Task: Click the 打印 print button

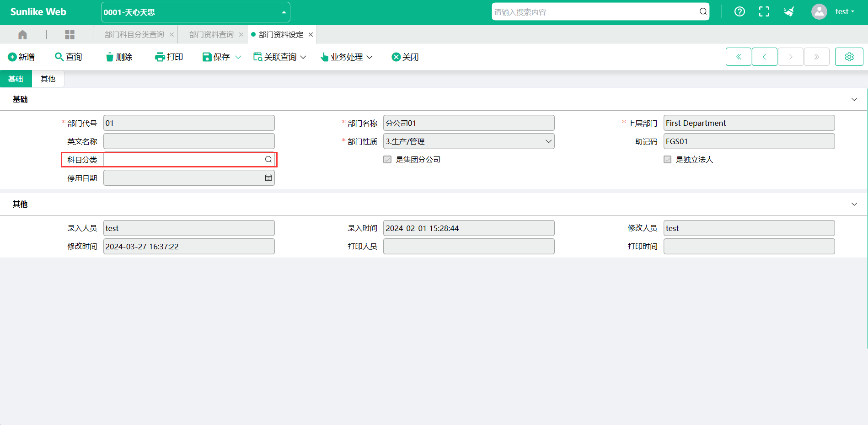Action: (x=169, y=57)
